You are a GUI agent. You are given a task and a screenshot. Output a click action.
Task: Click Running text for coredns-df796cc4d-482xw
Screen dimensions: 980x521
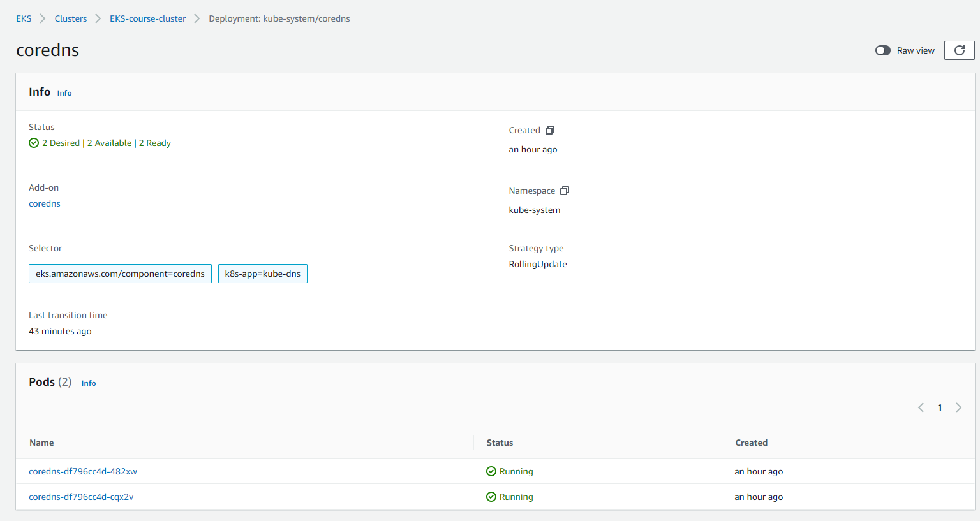tap(516, 471)
